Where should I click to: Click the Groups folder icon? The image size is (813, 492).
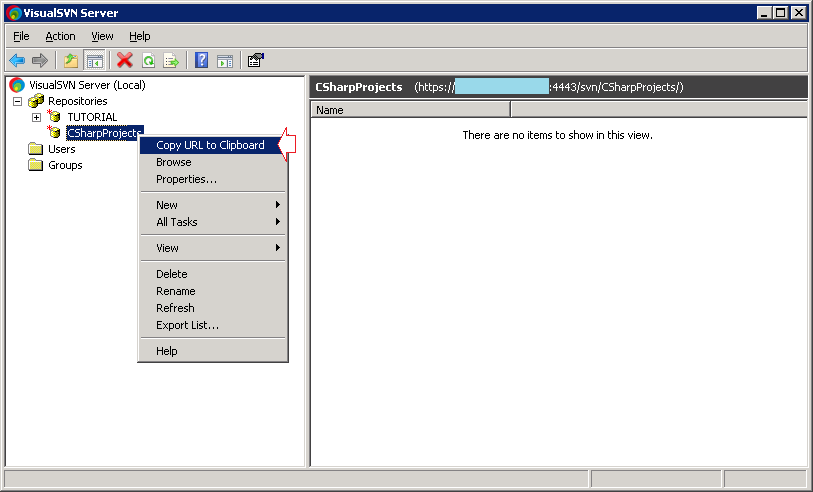pos(35,165)
